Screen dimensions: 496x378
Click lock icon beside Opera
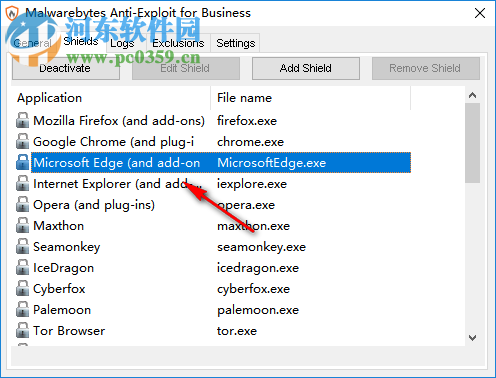tap(22, 205)
